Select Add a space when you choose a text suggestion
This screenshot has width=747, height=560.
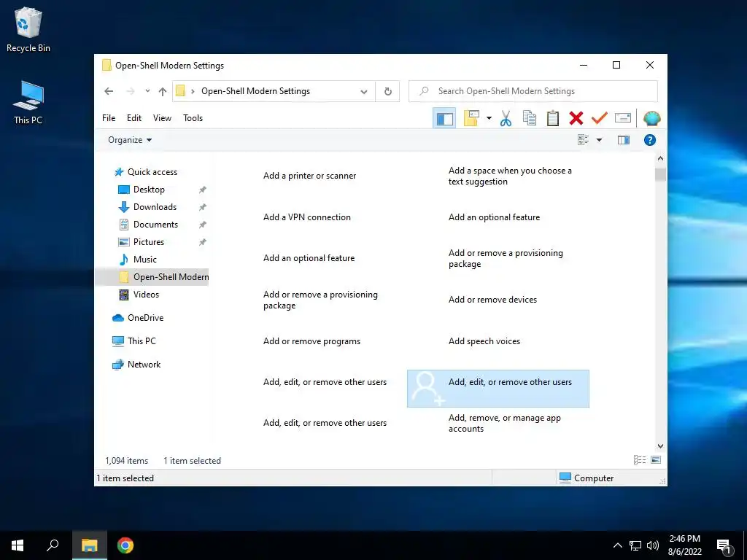click(510, 176)
